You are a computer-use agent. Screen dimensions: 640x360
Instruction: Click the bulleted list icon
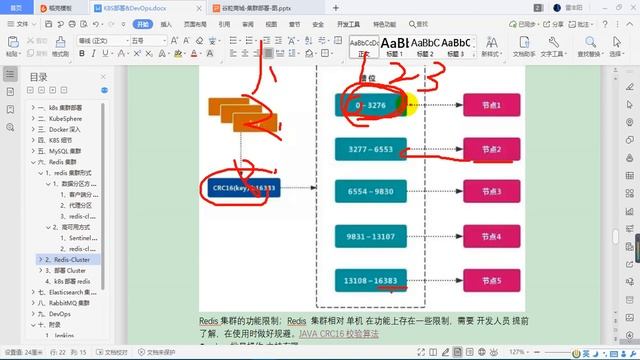coord(233,40)
